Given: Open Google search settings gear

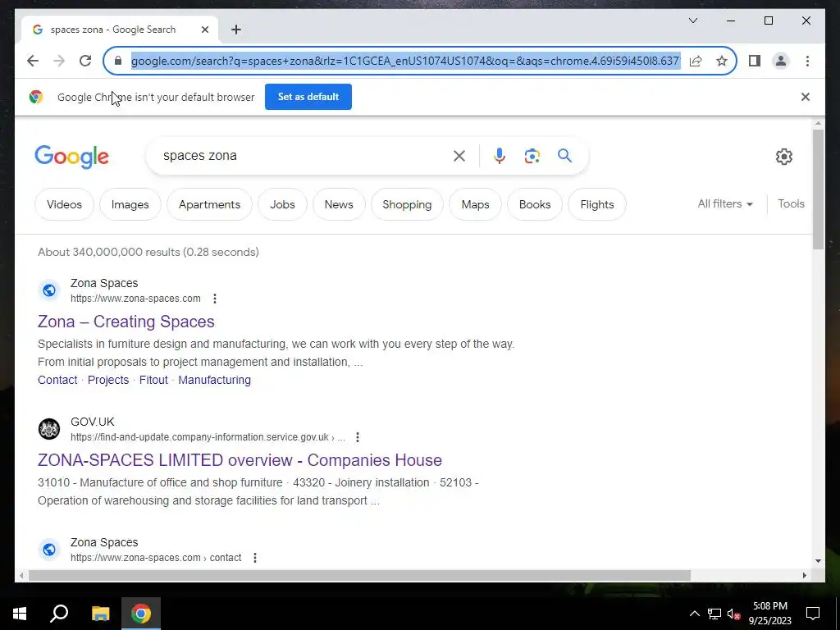Looking at the screenshot, I should point(783,157).
